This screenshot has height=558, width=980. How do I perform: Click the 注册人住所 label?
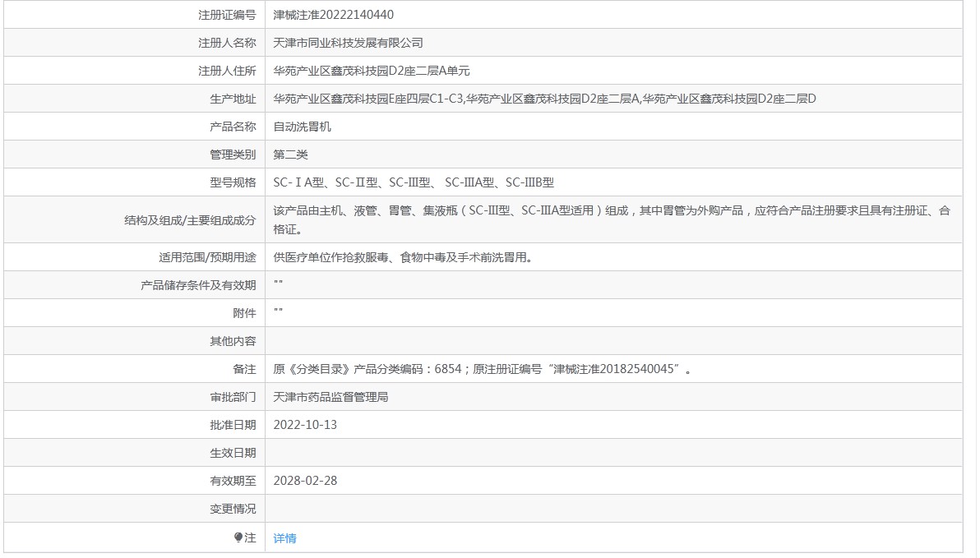(x=227, y=71)
